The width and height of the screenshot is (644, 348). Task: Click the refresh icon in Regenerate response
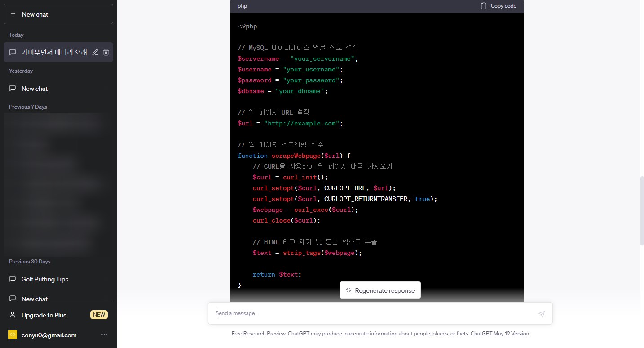348,290
